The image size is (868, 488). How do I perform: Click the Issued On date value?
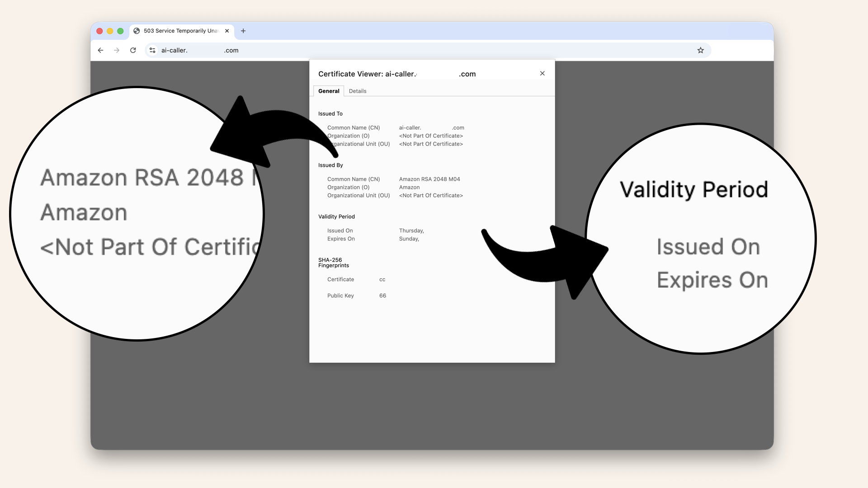pyautogui.click(x=411, y=230)
